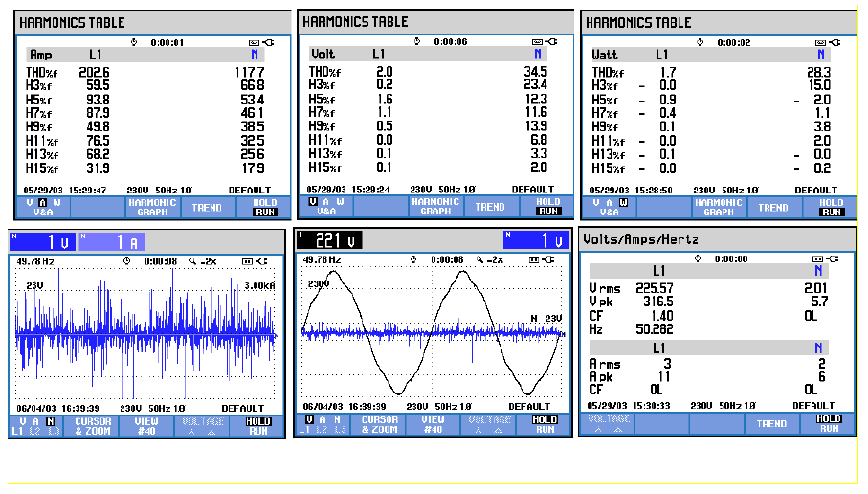
Task: Click zoom magnifier icon in left waveform screen
Action: (195, 260)
